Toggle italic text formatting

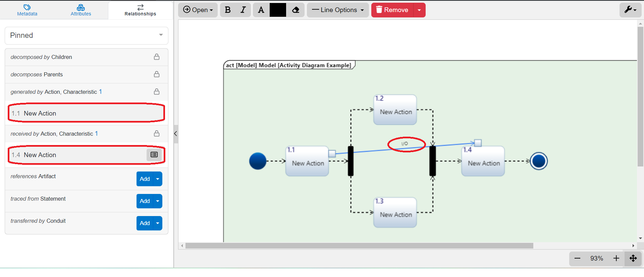pos(243,10)
